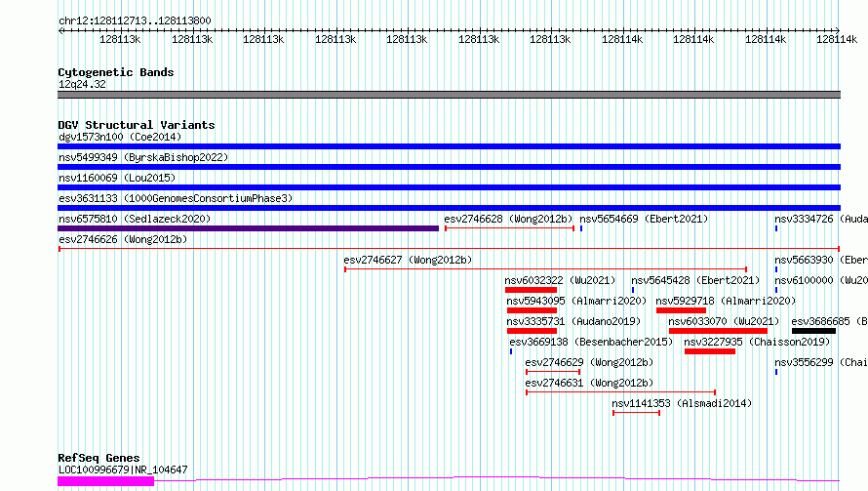Select the blue bar for nsv5499349 (ByrskaBishop2022)
Image resolution: width=868 pixels, height=491 pixels.
(x=449, y=167)
